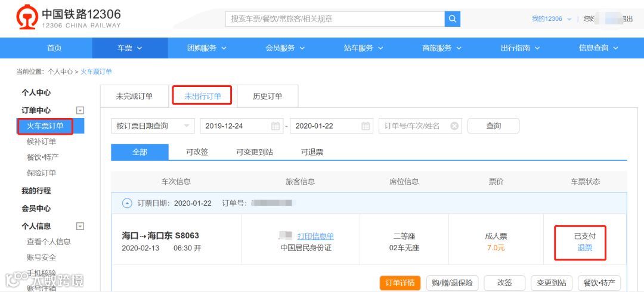Select the 可改签 filter tab
This screenshot has width=644, height=292.
pyautogui.click(x=197, y=152)
